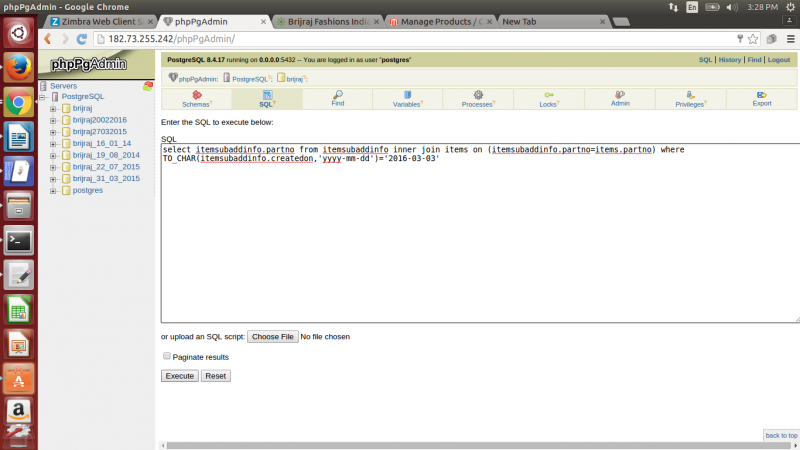
Task: Click the horizontal scrollbar at page bottom
Action: [479, 445]
